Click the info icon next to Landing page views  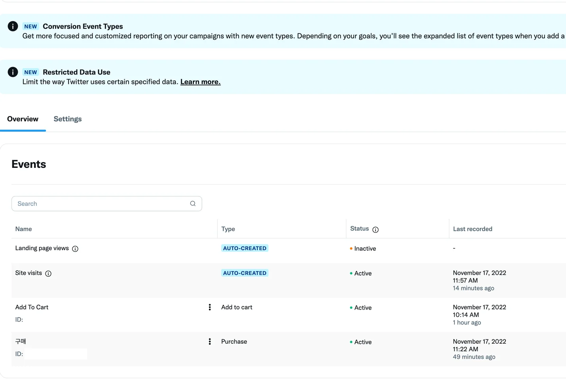[75, 249]
